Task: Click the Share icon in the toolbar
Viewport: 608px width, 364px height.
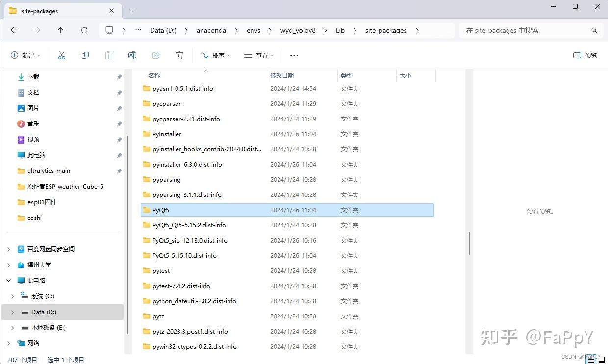Action: (156, 55)
